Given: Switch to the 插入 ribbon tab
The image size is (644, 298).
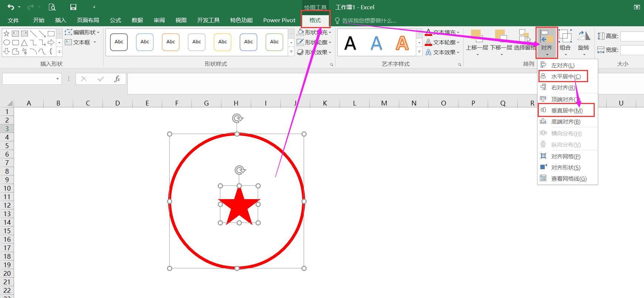Looking at the screenshot, I should 60,20.
